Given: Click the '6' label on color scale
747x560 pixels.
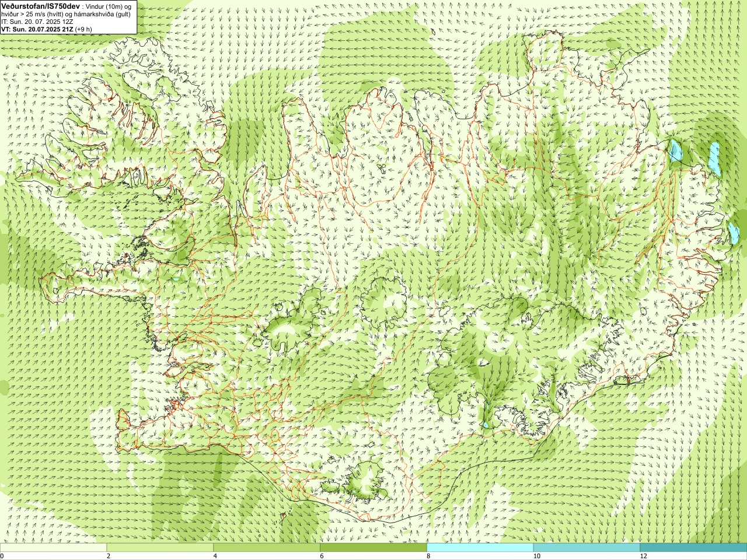Looking at the screenshot, I should pyautogui.click(x=322, y=556).
